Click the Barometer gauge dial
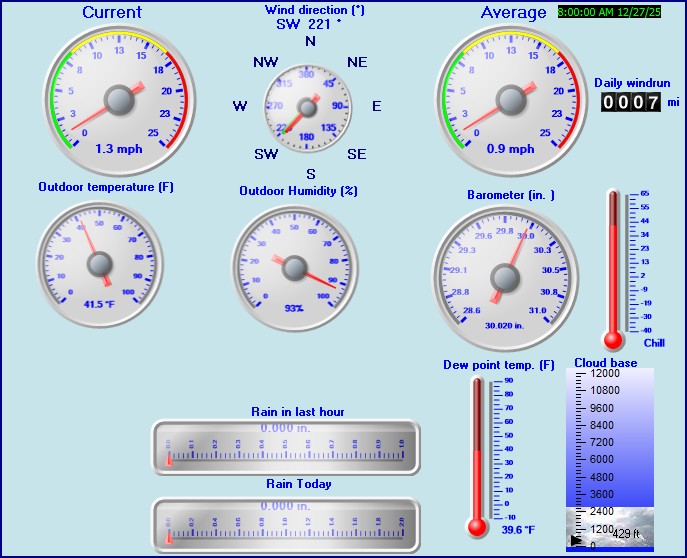 coord(505,279)
